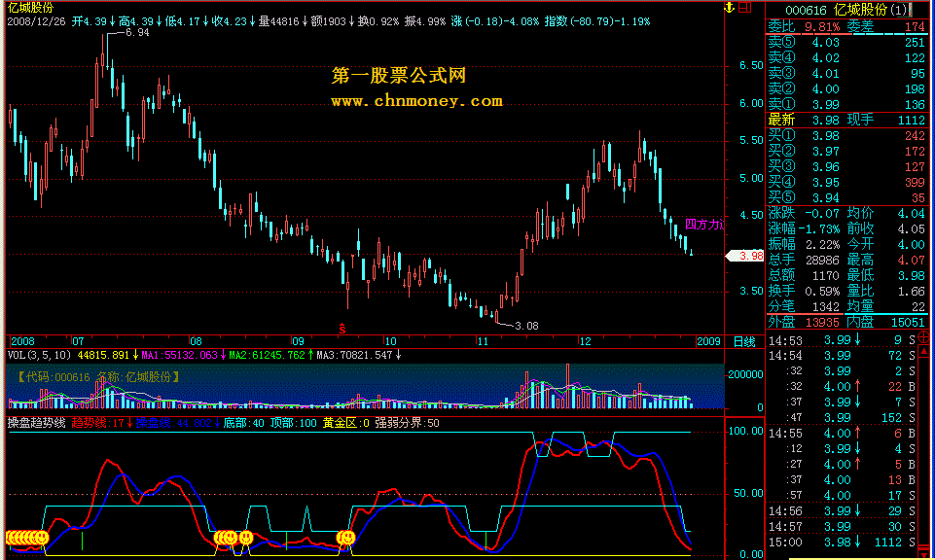
Task: Click the 11 month label on the time axis
Action: (483, 341)
